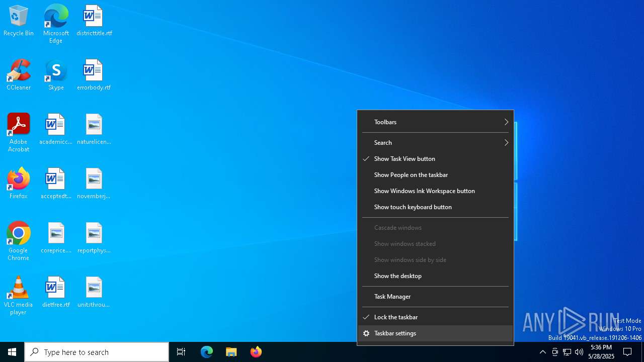The height and width of the screenshot is (362, 644).
Task: Select the CCleaner desktop shortcut
Action: (x=19, y=75)
